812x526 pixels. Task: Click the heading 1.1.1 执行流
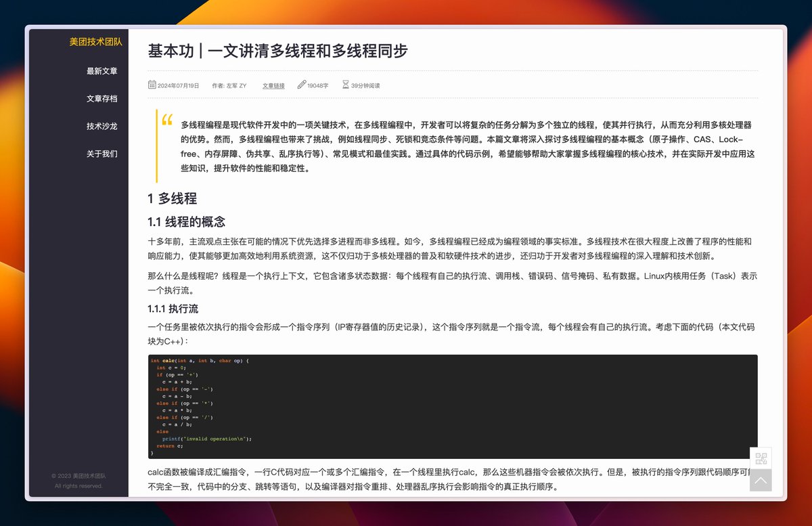[173, 309]
